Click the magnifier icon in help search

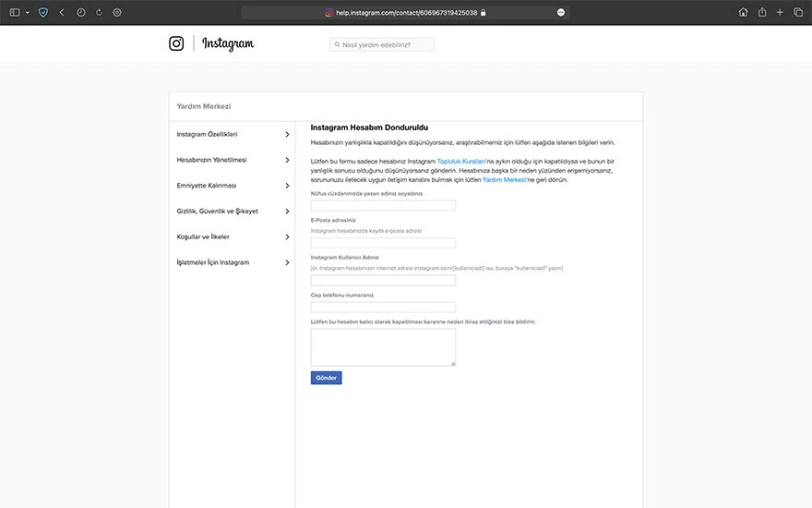(x=337, y=44)
